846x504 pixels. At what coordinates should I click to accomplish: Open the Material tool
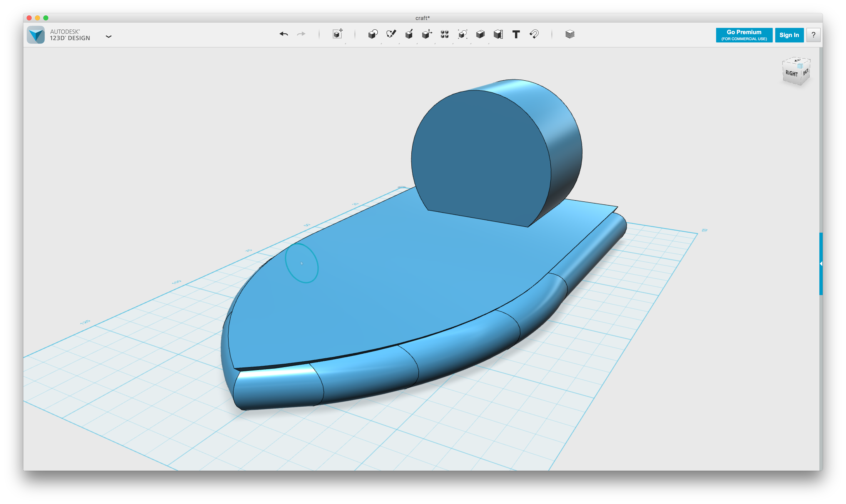pos(570,34)
